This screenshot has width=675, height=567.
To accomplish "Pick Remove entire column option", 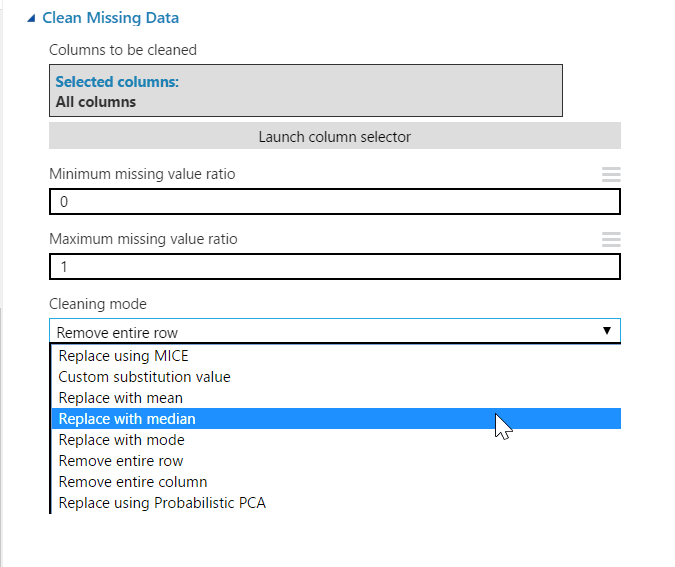I will click(133, 482).
